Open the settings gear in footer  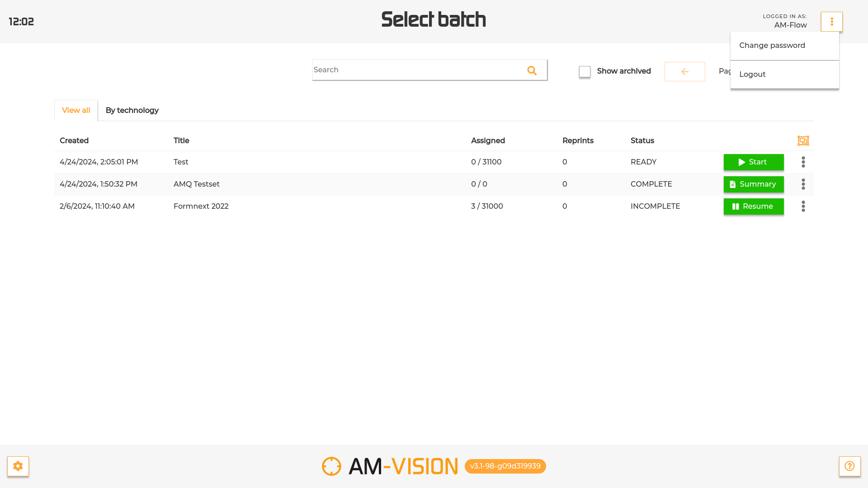(x=18, y=466)
